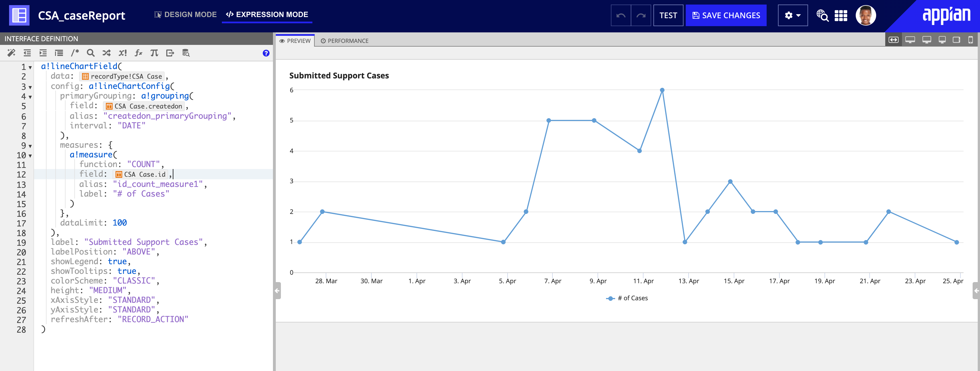Click the 'Submitted Support Cases' chart title
This screenshot has width=980, height=371.
click(x=339, y=75)
